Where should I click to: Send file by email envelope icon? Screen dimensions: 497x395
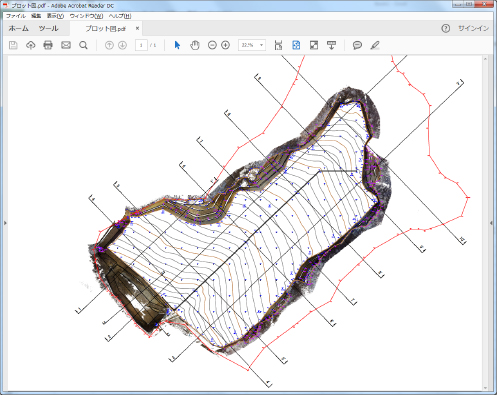click(x=66, y=45)
